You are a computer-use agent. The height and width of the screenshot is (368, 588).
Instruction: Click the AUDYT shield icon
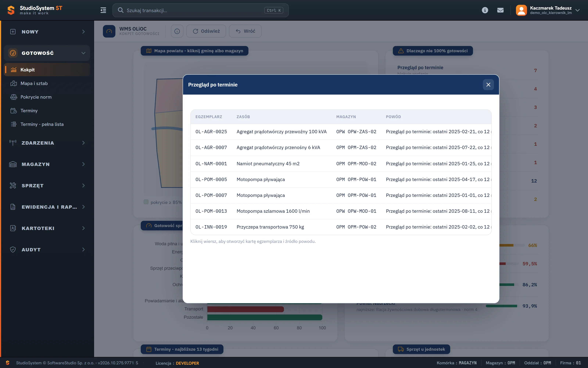click(x=13, y=250)
